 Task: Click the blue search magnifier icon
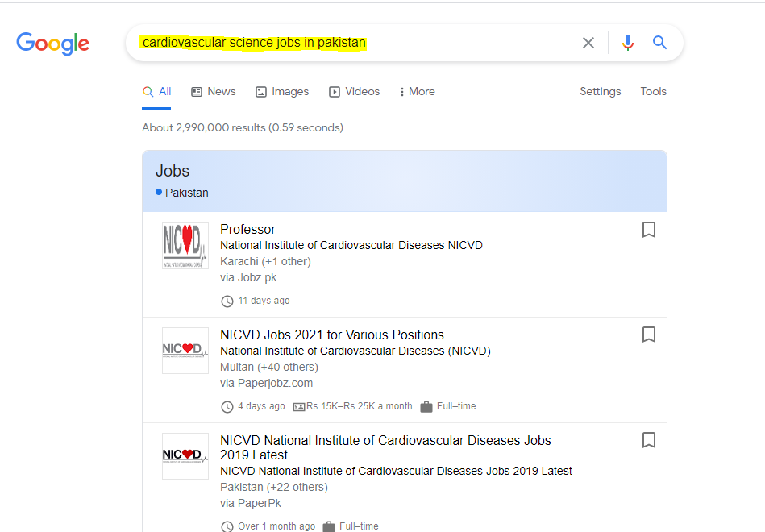(x=659, y=43)
